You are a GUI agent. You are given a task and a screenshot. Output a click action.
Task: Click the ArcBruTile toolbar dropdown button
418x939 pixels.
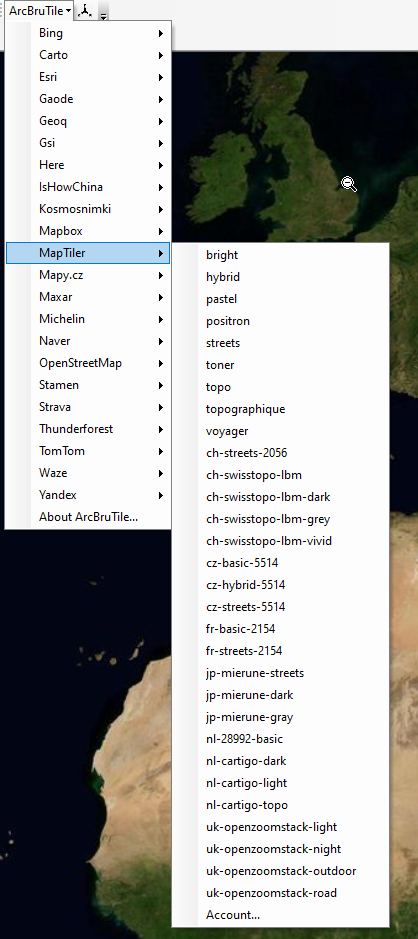pos(40,11)
